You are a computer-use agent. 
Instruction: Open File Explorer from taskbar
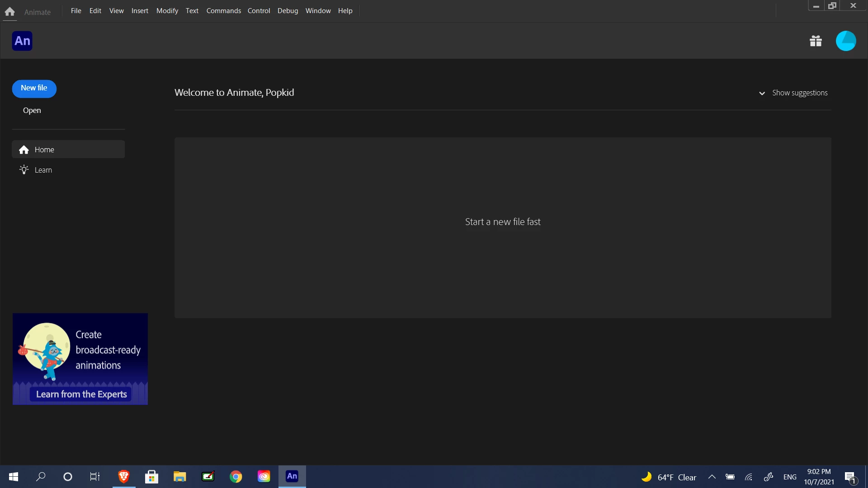179,477
